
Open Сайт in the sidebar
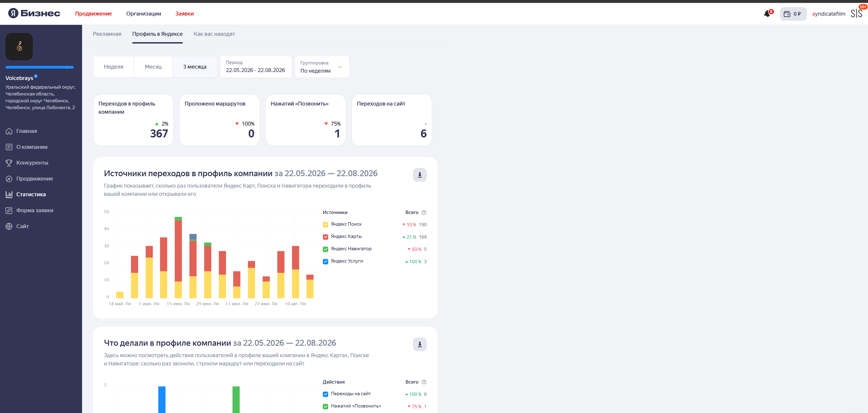point(23,226)
